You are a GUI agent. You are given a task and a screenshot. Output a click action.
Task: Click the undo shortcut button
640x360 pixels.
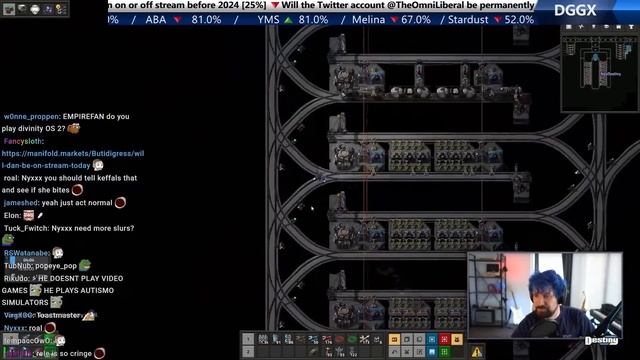(x=395, y=352)
